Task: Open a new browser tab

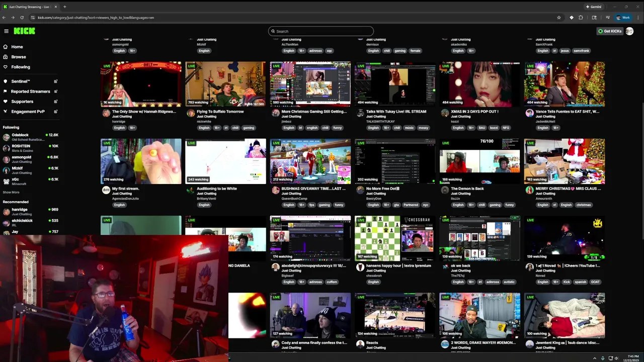Action: click(x=64, y=7)
